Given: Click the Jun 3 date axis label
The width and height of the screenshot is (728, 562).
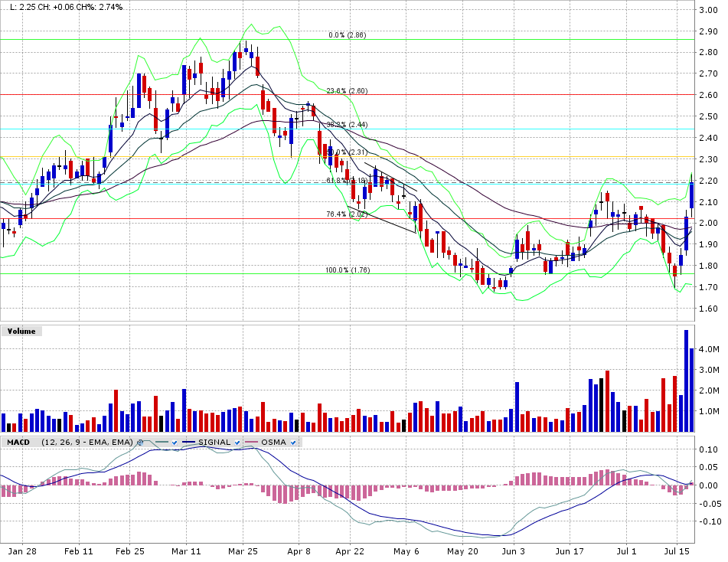Looking at the screenshot, I should click(512, 551).
